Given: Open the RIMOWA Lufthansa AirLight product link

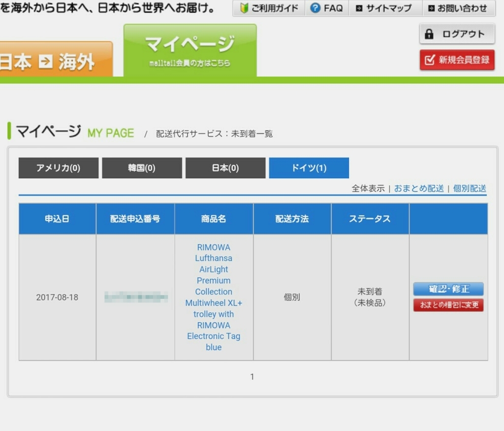Looking at the screenshot, I should click(214, 297).
